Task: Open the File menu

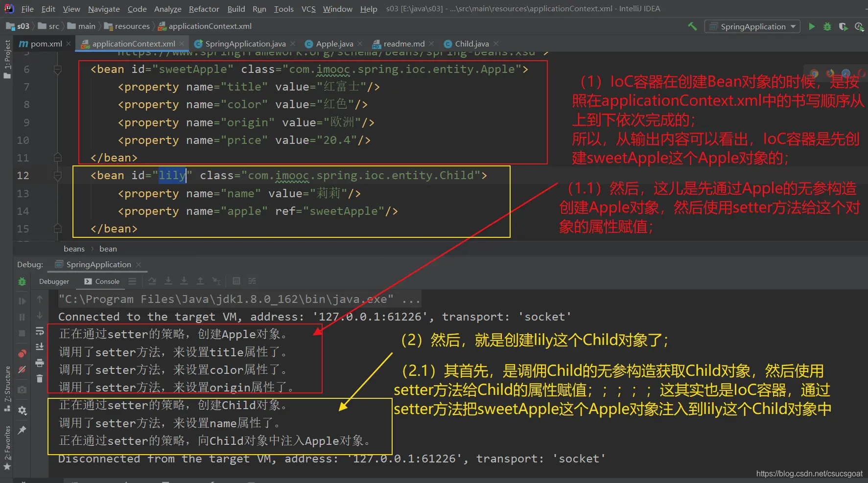Action: [x=27, y=9]
